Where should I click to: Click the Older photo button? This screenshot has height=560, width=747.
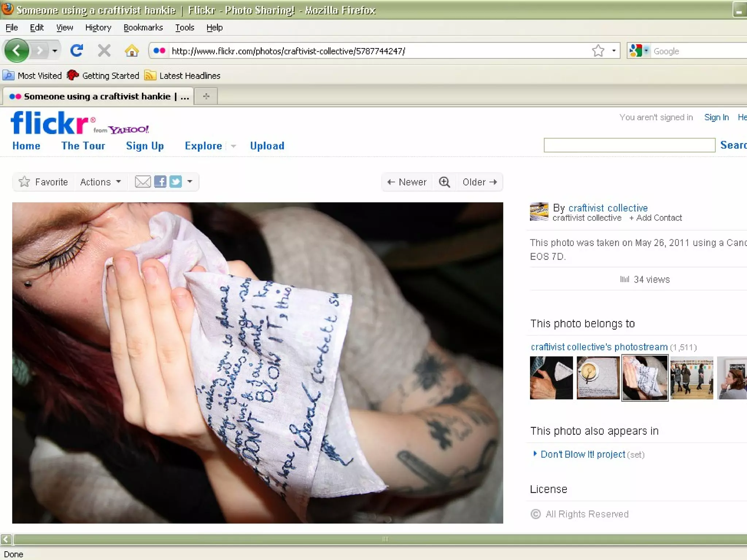tap(479, 182)
